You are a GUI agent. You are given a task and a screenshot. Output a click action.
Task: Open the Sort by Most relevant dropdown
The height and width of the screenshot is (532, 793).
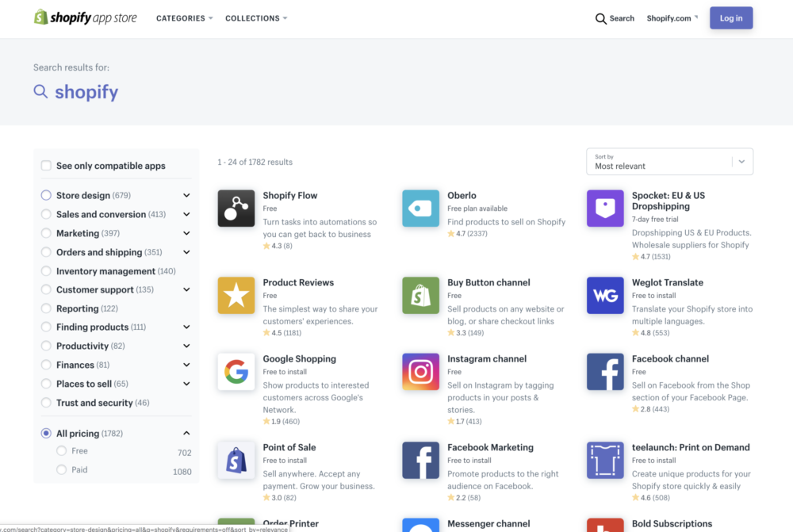click(668, 162)
